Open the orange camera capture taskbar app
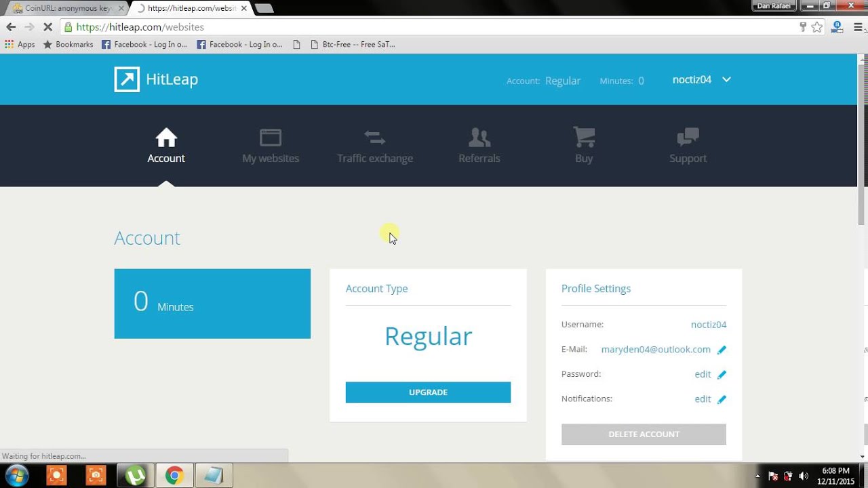Viewport: 868px width, 488px height. click(x=96, y=476)
